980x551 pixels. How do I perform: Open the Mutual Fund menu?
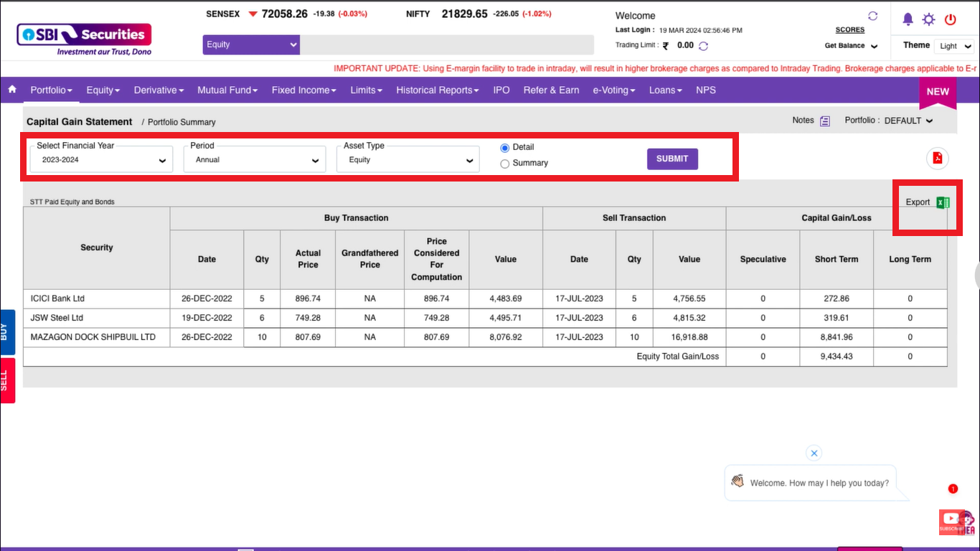[x=227, y=90]
